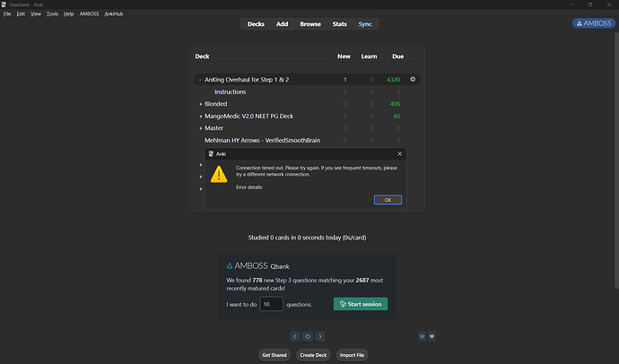Collapse the AnKing Overhaul deck tree
Viewport: 619px width, 364px height.
pos(200,80)
